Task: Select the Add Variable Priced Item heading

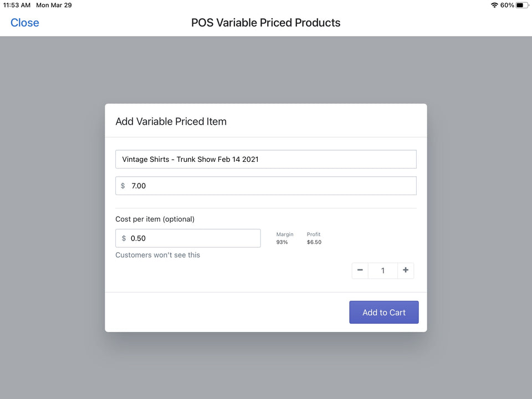Action: [x=171, y=121]
